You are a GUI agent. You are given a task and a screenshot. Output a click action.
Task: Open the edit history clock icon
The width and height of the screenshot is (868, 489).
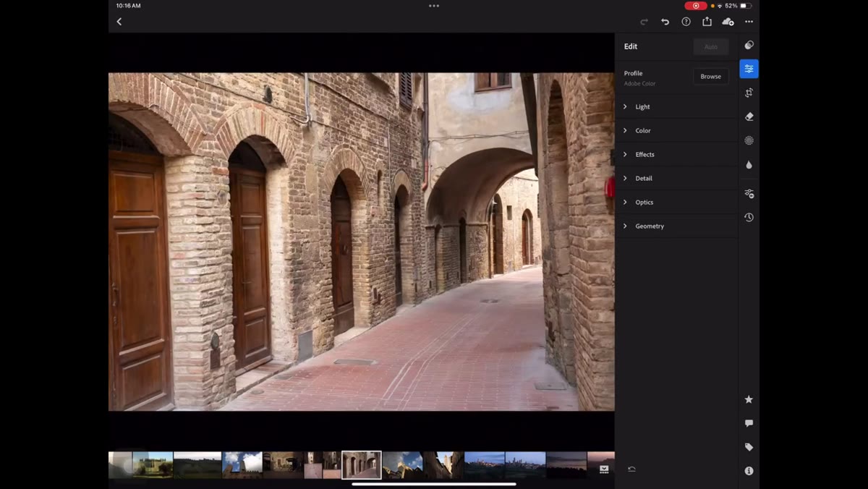tap(749, 217)
